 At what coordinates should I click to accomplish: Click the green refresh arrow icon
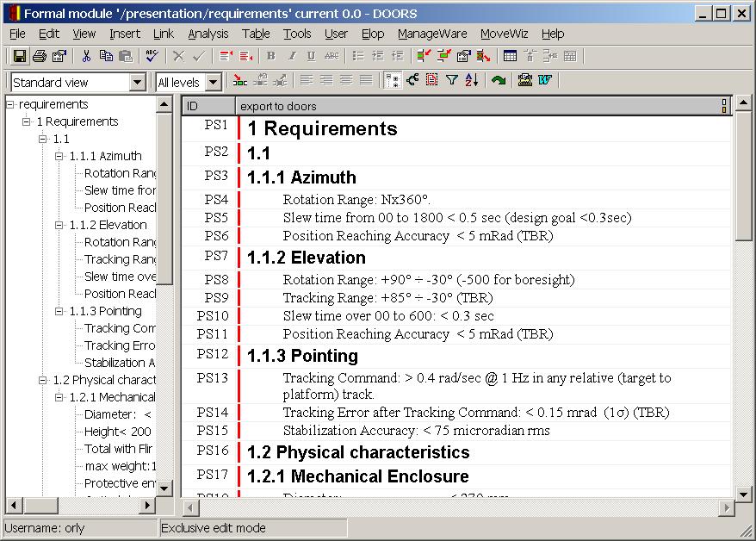[498, 80]
